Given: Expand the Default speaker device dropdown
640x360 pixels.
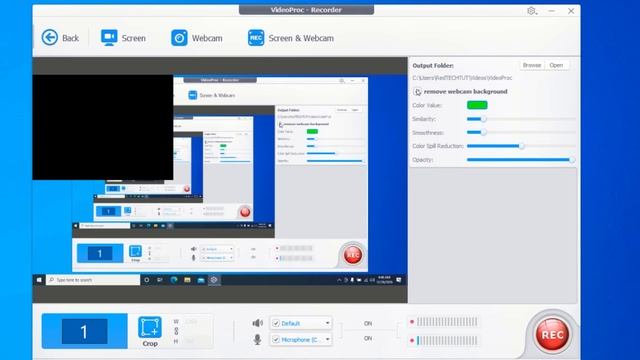Looking at the screenshot, I should tap(327, 323).
